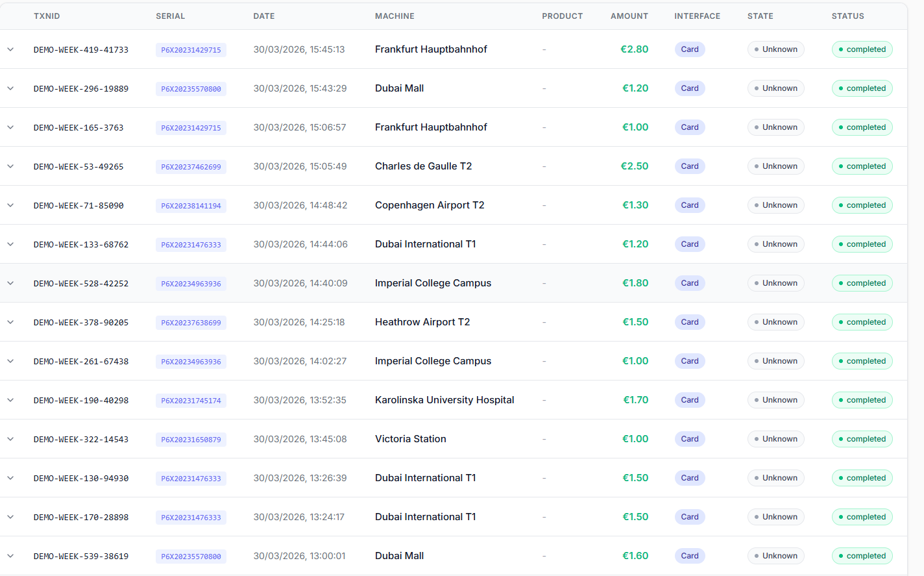Expand row DEMO-WEEK-419-41733

tap(10, 49)
